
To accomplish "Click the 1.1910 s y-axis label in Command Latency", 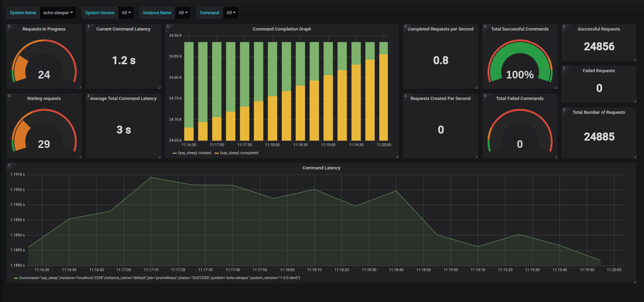I will point(18,175).
